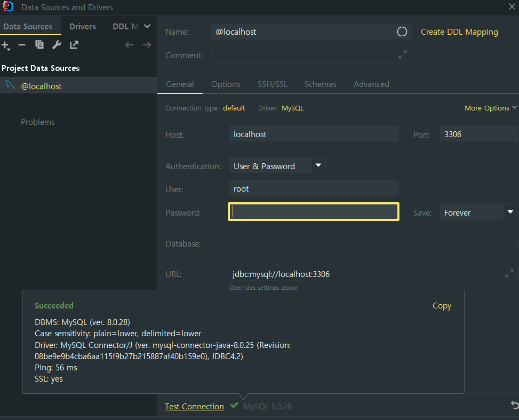519x420 pixels.
Task: Click the 'SSL: yes' line
Action: coord(49,379)
